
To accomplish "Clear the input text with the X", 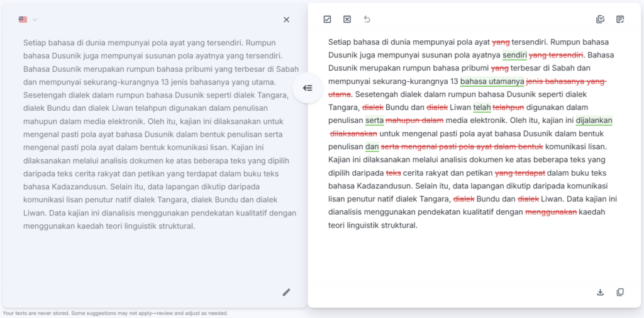I will 286,20.
